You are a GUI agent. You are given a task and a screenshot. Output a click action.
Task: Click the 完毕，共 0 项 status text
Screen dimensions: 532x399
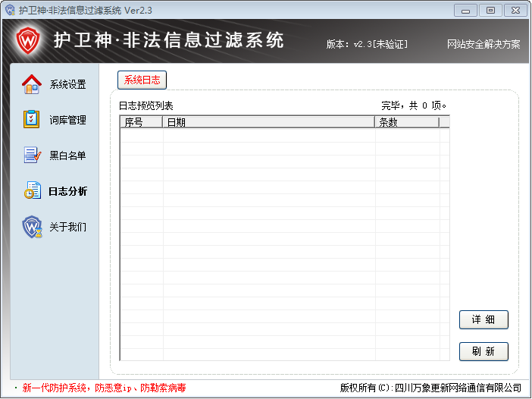point(414,105)
